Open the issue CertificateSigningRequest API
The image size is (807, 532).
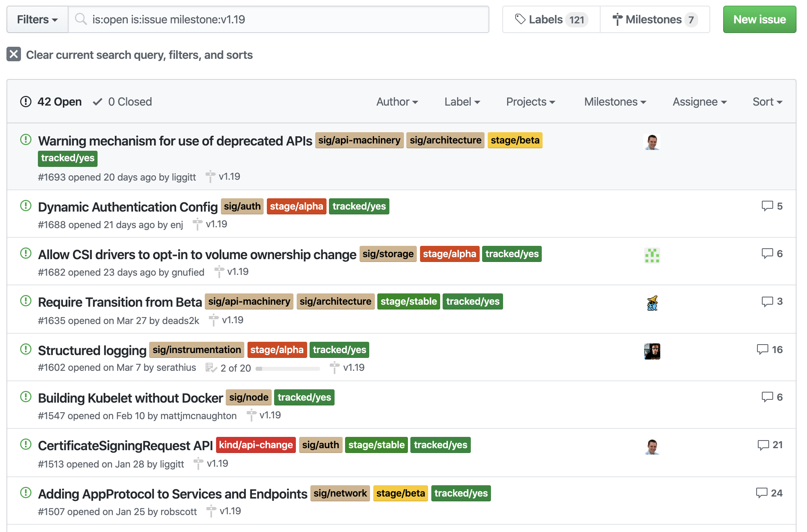click(x=125, y=445)
